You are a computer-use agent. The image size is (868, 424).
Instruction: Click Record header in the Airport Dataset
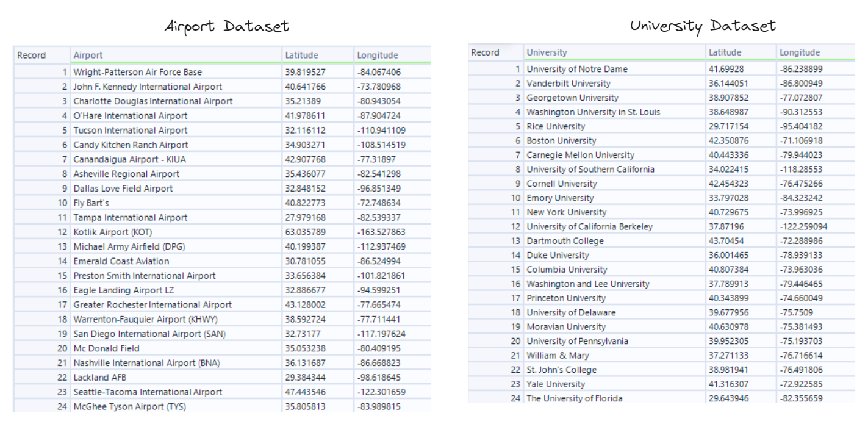[32, 56]
